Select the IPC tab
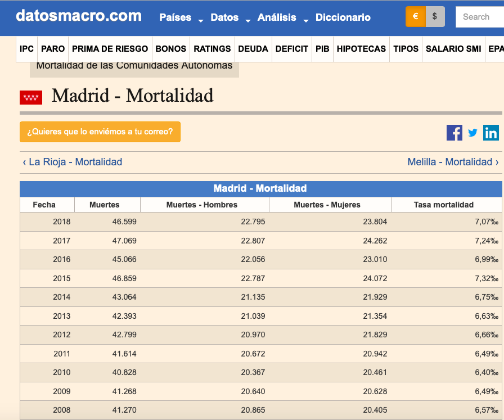Image resolution: width=504 pixels, height=420 pixels. [26, 49]
